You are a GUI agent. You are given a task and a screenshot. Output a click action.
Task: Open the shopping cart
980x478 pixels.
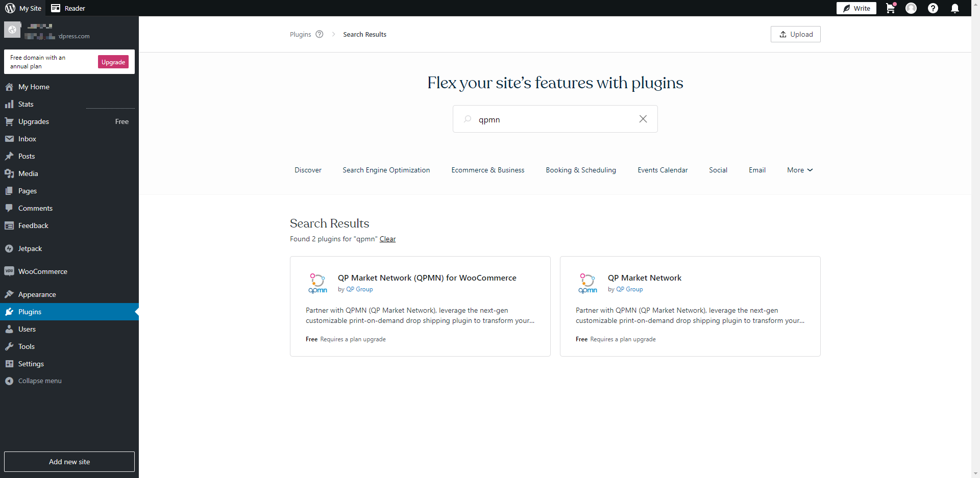tap(890, 8)
